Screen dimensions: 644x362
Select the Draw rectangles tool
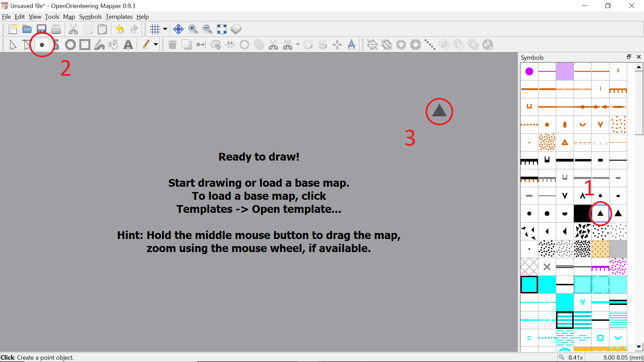[x=85, y=45]
